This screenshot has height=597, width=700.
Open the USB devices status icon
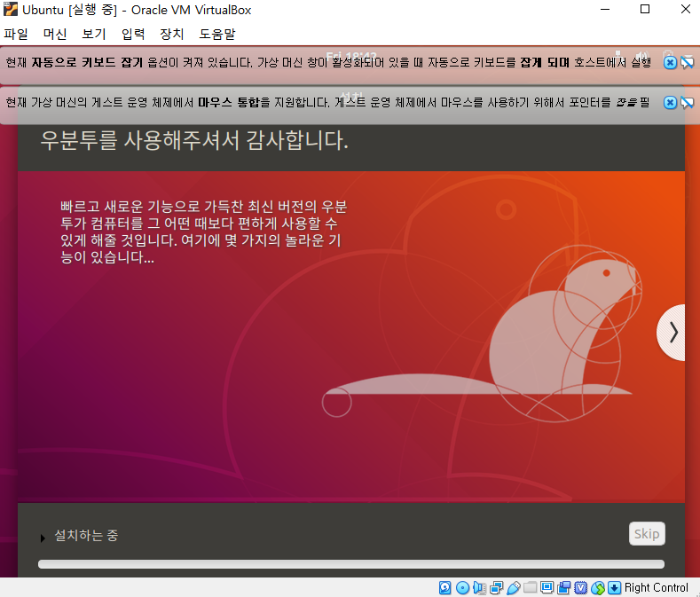click(x=514, y=587)
